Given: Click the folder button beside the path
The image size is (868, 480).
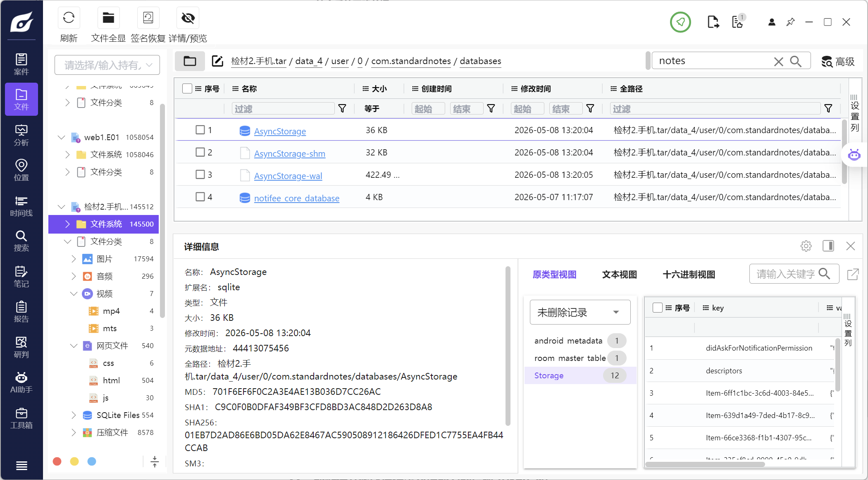Looking at the screenshot, I should (x=190, y=61).
